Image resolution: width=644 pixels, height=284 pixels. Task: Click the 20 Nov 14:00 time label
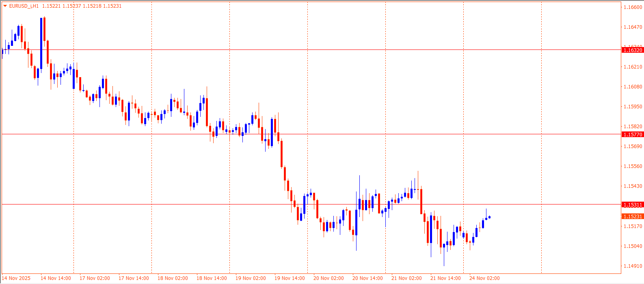click(367, 278)
